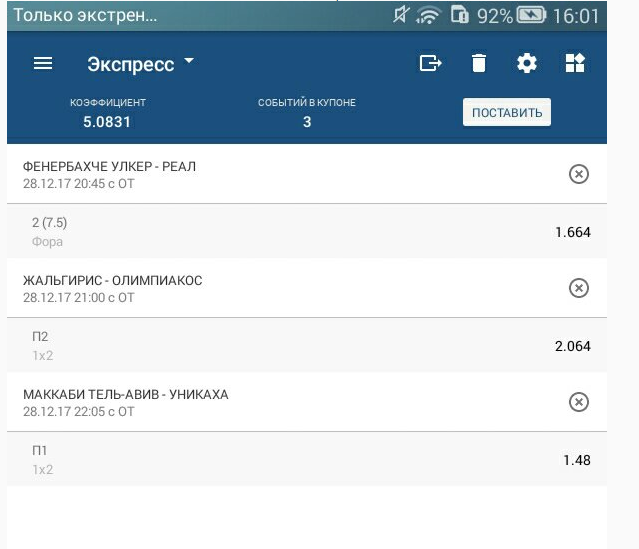The height and width of the screenshot is (549, 639).
Task: Tap the export coupon icon
Action: tap(430, 63)
